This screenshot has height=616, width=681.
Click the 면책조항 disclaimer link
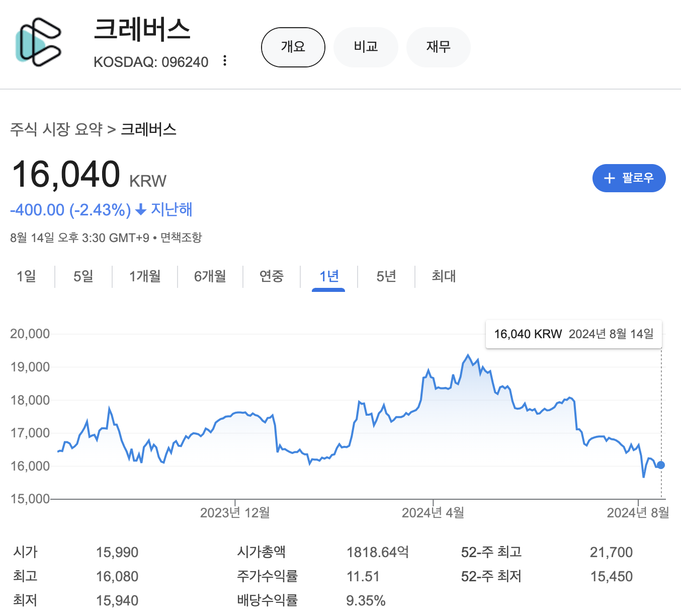[181, 238]
